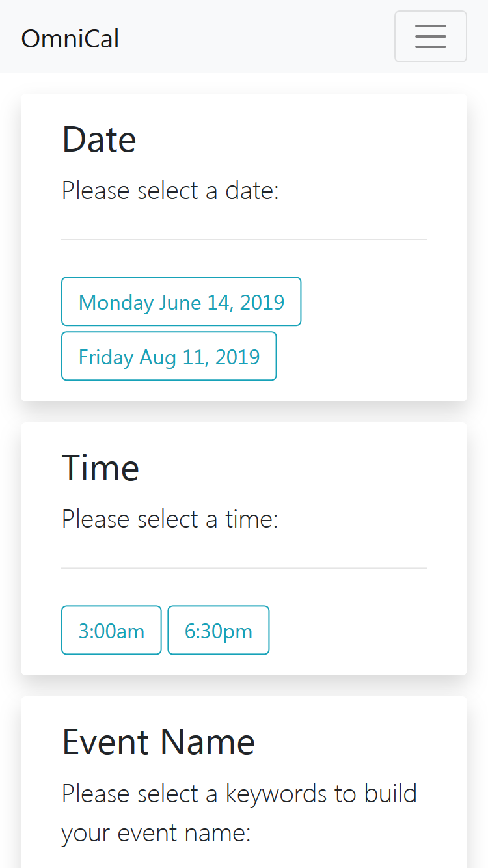488x868 pixels.
Task: Click blank area right of Friday Aug button
Action: click(352, 356)
